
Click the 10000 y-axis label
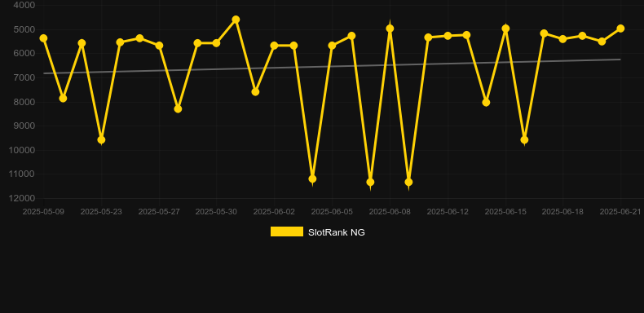click(x=22, y=150)
